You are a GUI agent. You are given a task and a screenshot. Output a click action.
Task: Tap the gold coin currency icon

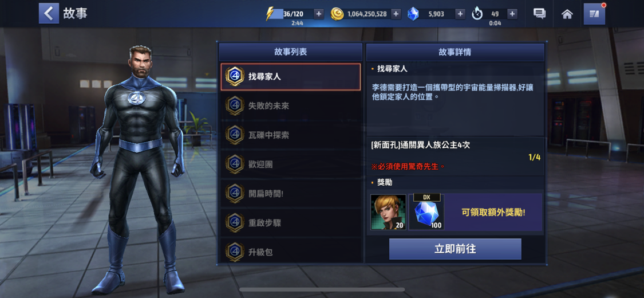click(x=337, y=14)
